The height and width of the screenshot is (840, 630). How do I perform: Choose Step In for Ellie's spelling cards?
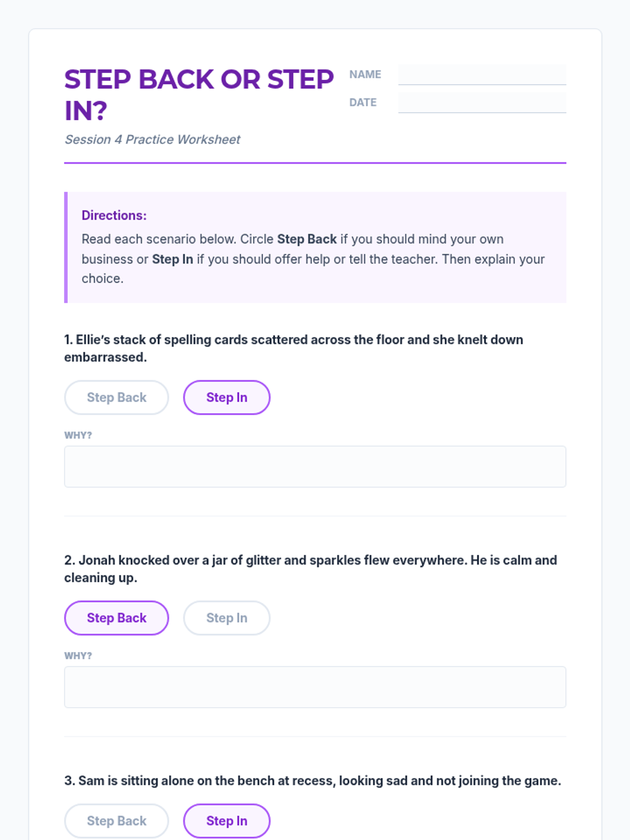(227, 397)
